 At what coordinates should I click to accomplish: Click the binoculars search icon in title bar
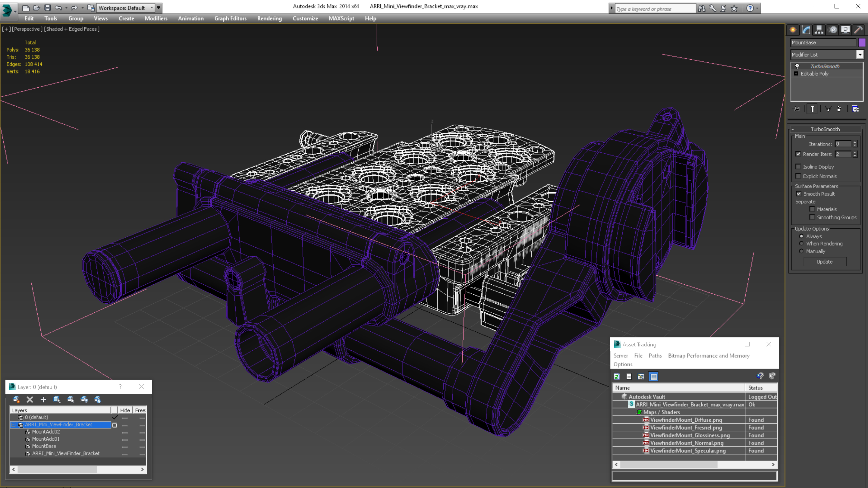click(x=702, y=8)
